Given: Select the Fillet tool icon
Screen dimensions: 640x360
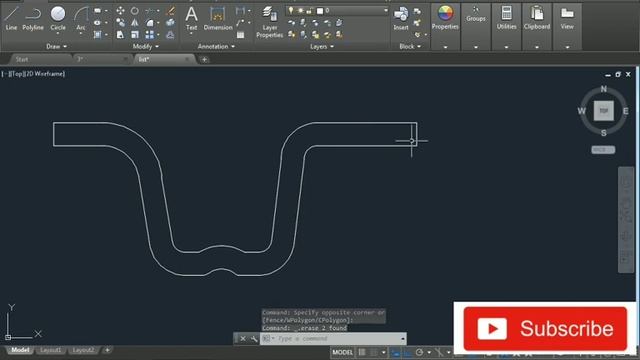Looking at the screenshot, I should click(x=150, y=22).
